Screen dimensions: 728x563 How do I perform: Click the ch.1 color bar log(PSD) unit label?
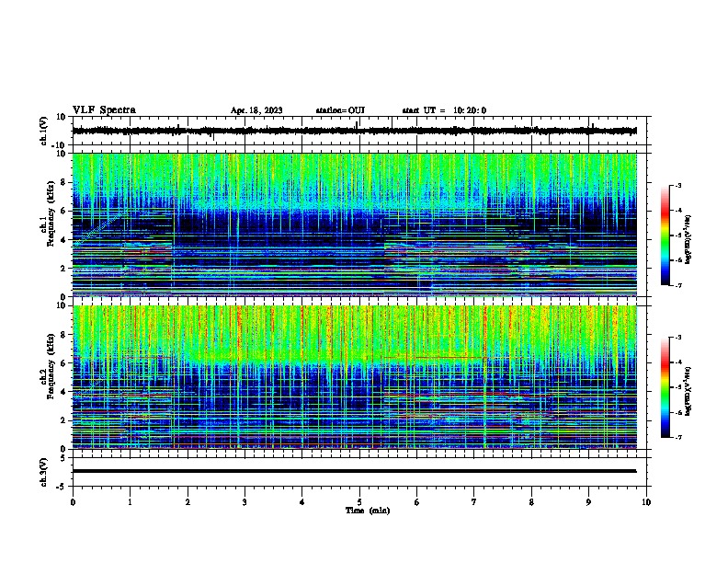[x=688, y=239]
